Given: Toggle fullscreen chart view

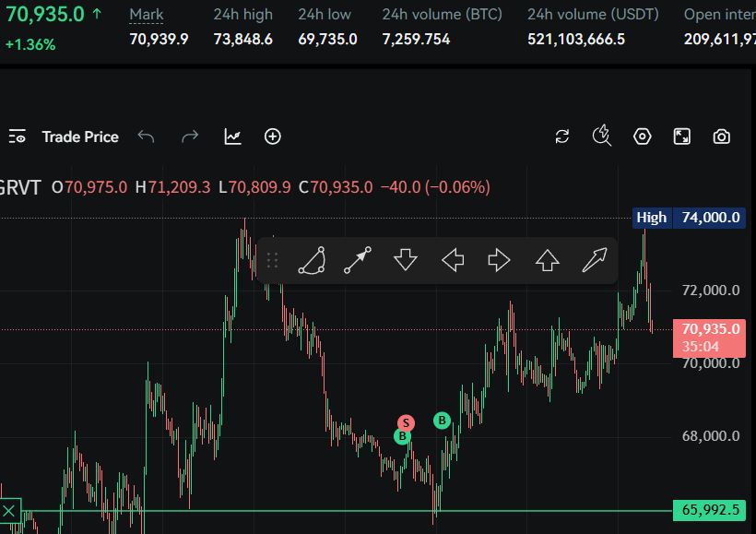Looking at the screenshot, I should pos(681,136).
